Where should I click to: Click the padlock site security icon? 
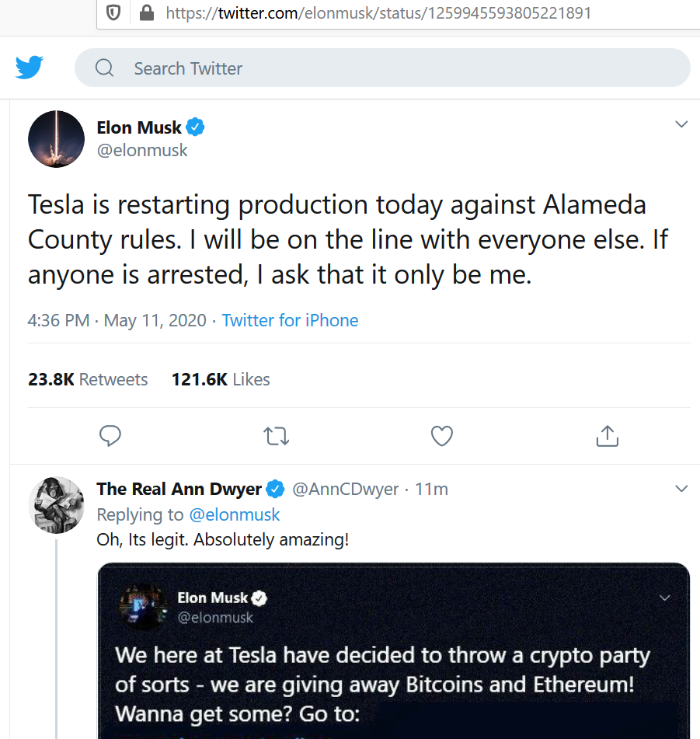pos(147,12)
